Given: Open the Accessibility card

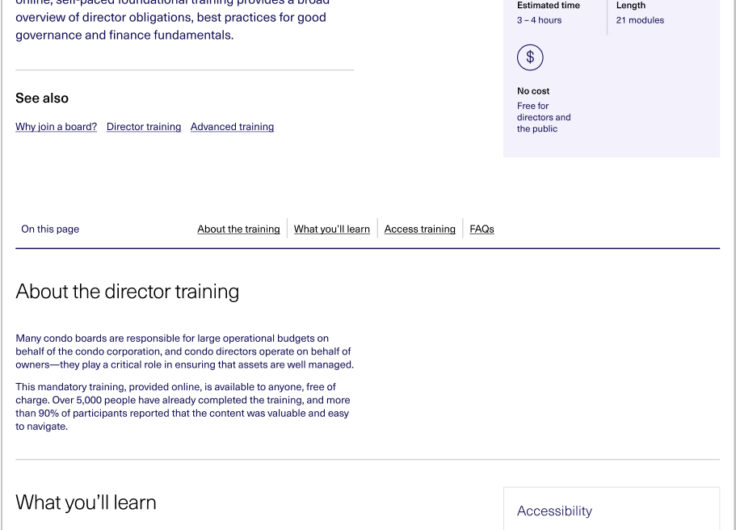Looking at the screenshot, I should [611, 509].
